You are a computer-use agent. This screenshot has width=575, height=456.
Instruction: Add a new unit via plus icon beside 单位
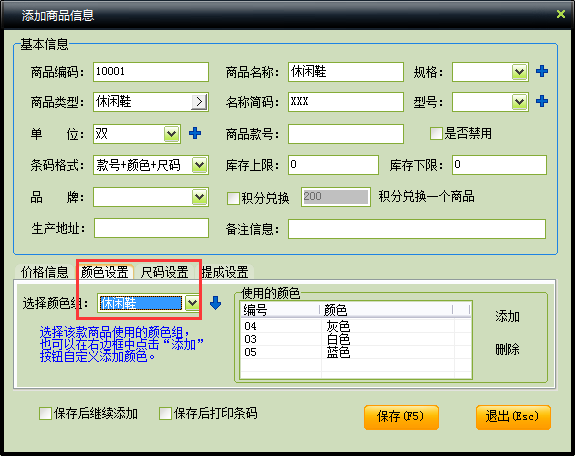pyautogui.click(x=195, y=133)
